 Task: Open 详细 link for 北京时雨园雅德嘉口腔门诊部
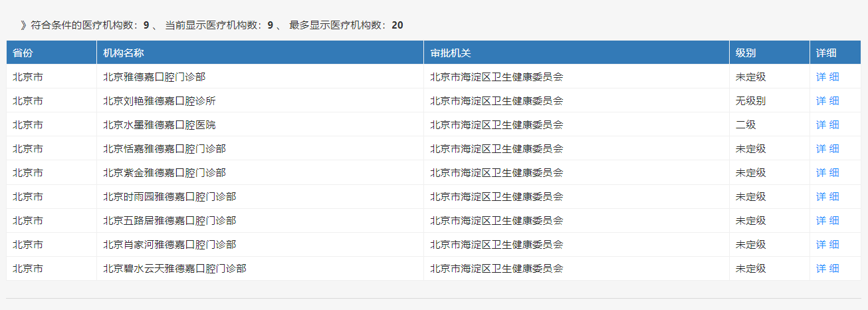point(827,196)
